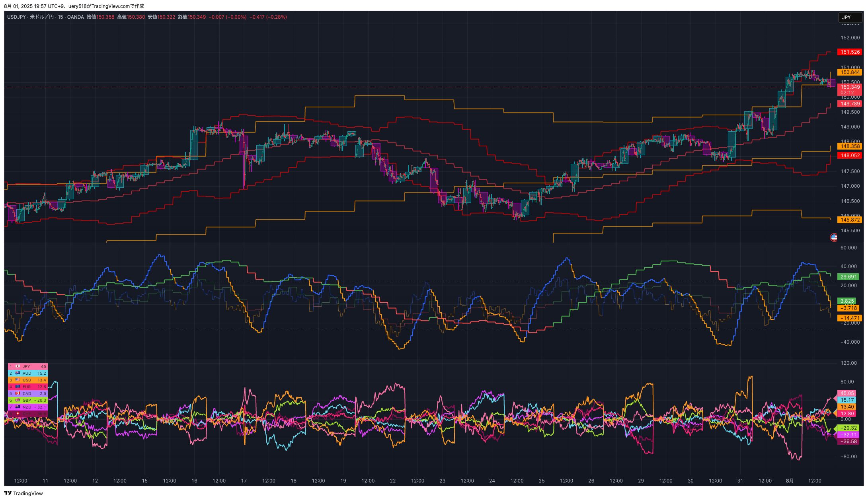Click the pink 45.05 strength value label
This screenshot has width=868, height=500.
[x=847, y=393]
